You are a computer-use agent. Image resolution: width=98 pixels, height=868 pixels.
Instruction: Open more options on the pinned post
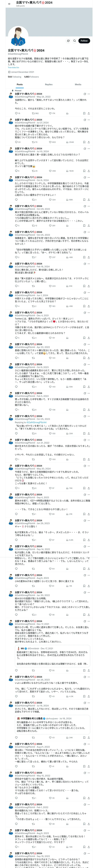(89, 94)
